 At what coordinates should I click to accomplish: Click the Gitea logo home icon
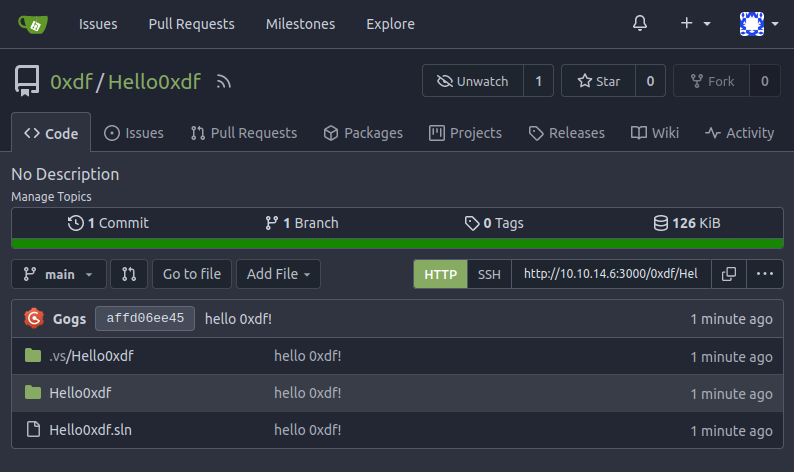[x=34, y=24]
